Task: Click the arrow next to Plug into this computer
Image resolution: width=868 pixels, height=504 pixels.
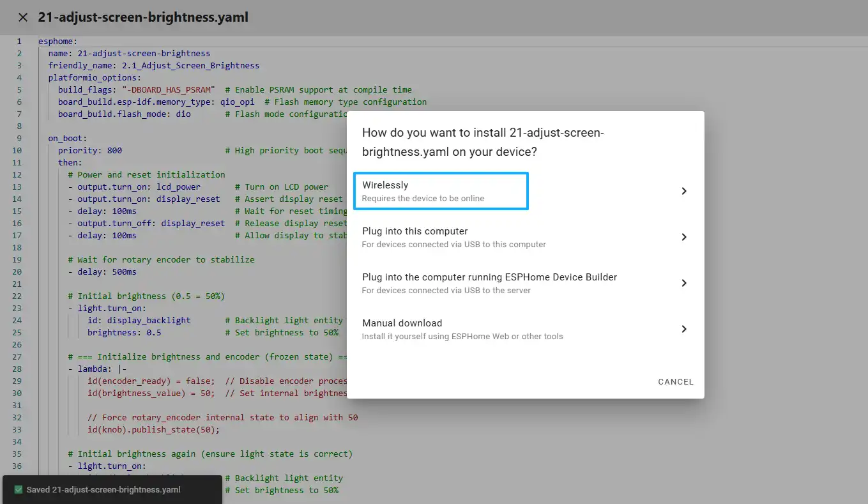Action: tap(683, 237)
